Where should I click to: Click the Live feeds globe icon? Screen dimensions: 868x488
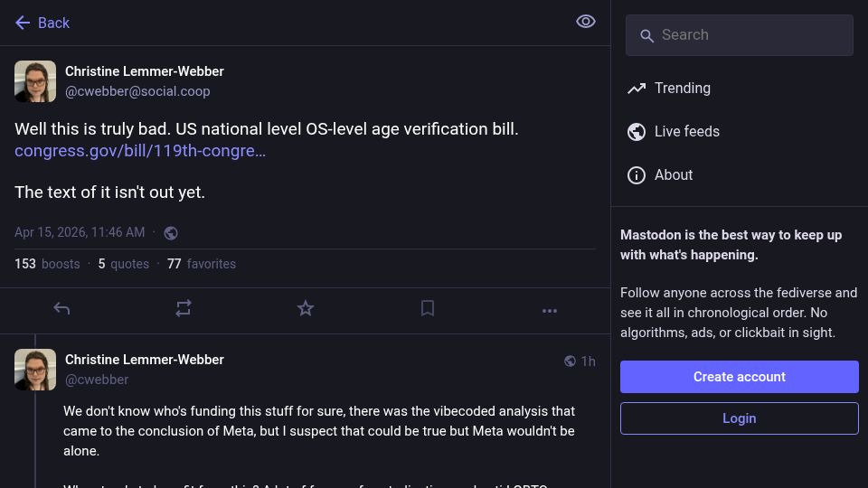point(636,132)
